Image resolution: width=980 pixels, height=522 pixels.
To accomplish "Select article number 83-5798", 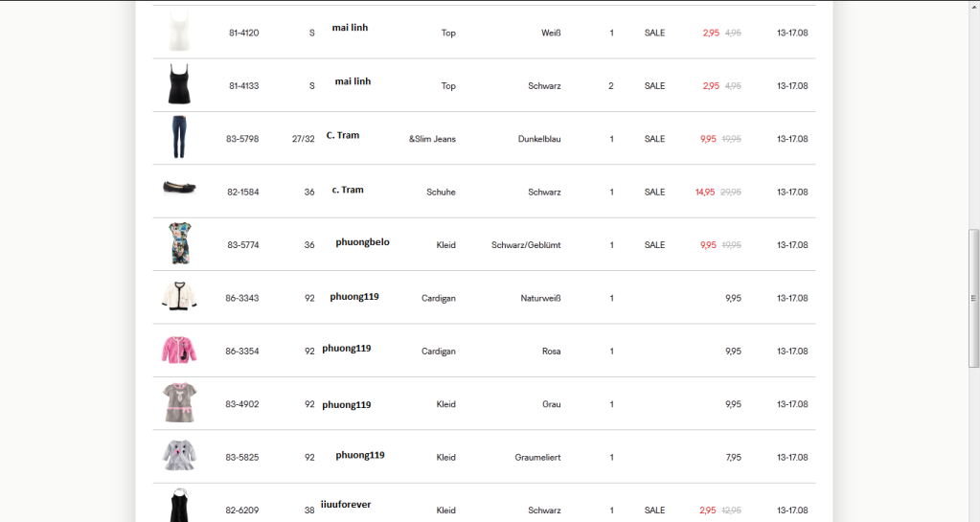I will click(x=242, y=139).
